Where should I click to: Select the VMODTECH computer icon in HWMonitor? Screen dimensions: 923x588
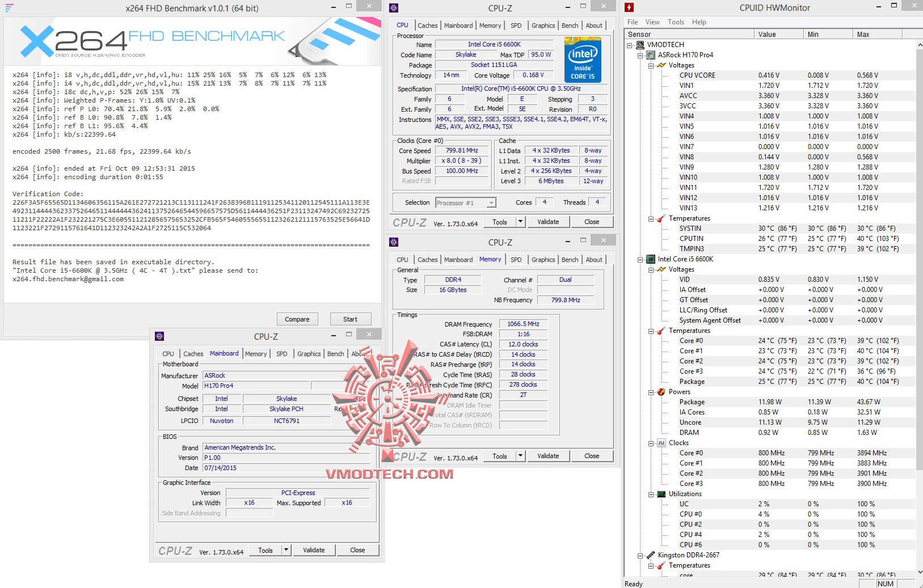640,45
